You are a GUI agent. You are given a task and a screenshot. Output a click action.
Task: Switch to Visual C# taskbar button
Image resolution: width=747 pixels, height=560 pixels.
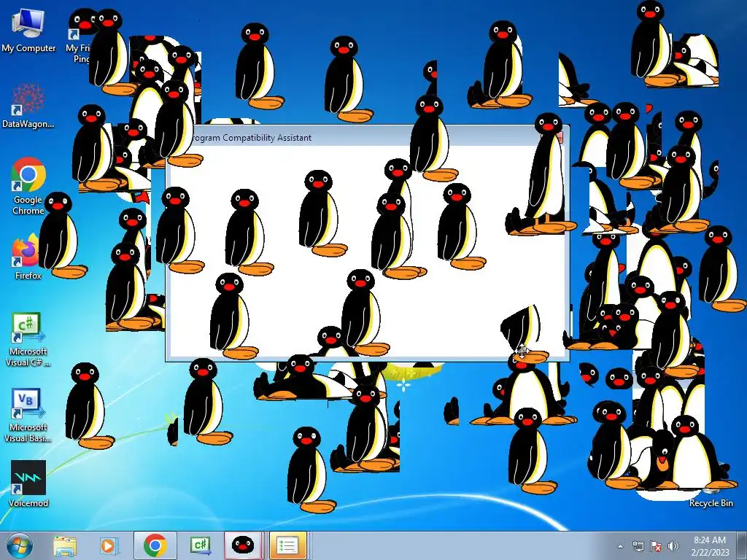tap(200, 545)
